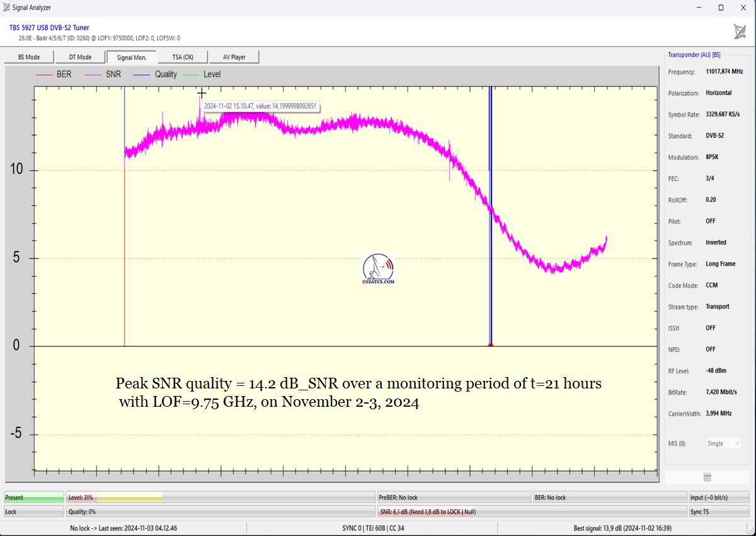Viewport: 756px width, 536px height.
Task: Click the DXSATCS.COM logo on the chart
Action: [x=379, y=269]
